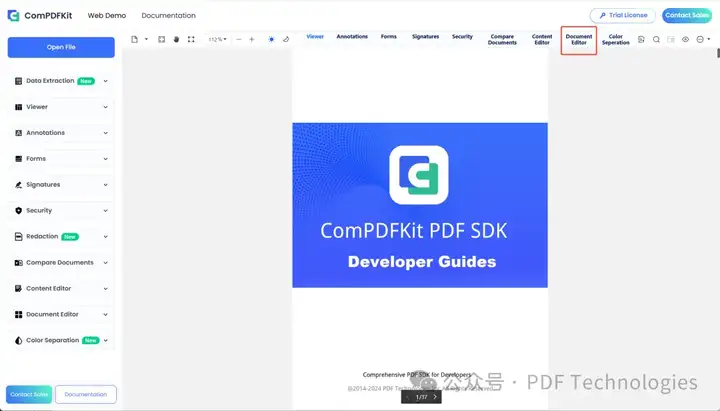Open the search magnifier icon
Screen dimensions: 720x411
point(656,39)
